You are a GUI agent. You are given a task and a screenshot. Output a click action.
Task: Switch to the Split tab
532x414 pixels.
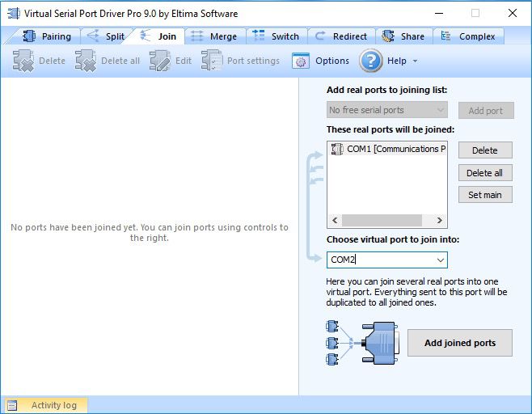click(106, 36)
